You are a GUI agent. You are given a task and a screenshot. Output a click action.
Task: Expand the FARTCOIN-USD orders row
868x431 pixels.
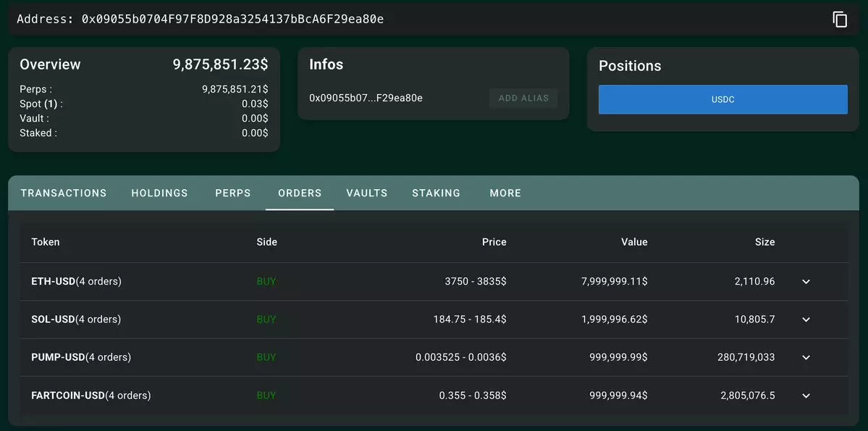(x=806, y=396)
